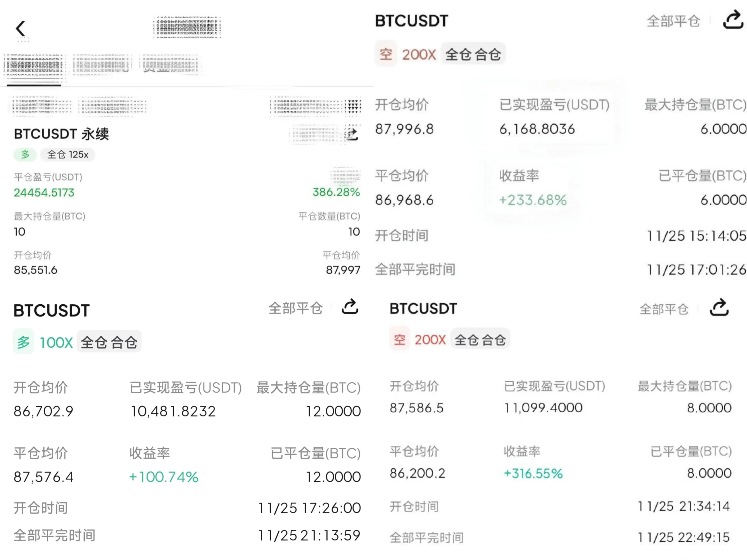This screenshot has height=560, width=747.
Task: Share the 200X short opened at 15:14:05
Action: pos(733,20)
